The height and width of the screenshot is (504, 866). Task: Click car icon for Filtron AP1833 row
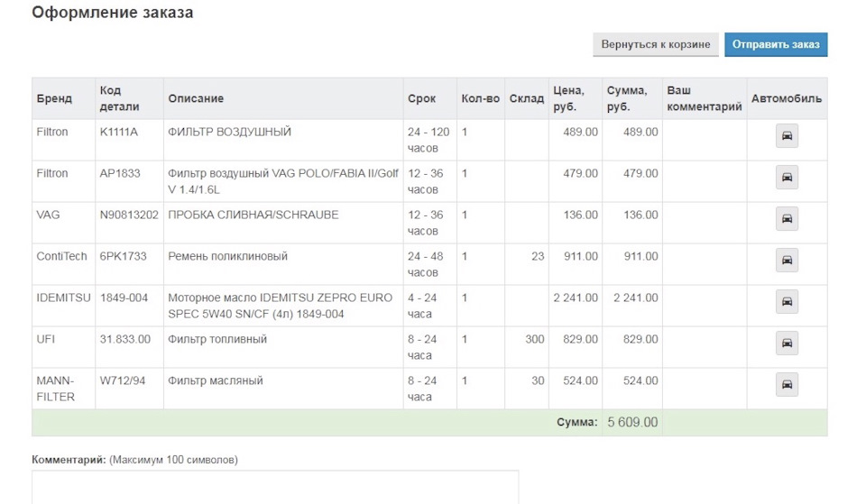coord(787,178)
